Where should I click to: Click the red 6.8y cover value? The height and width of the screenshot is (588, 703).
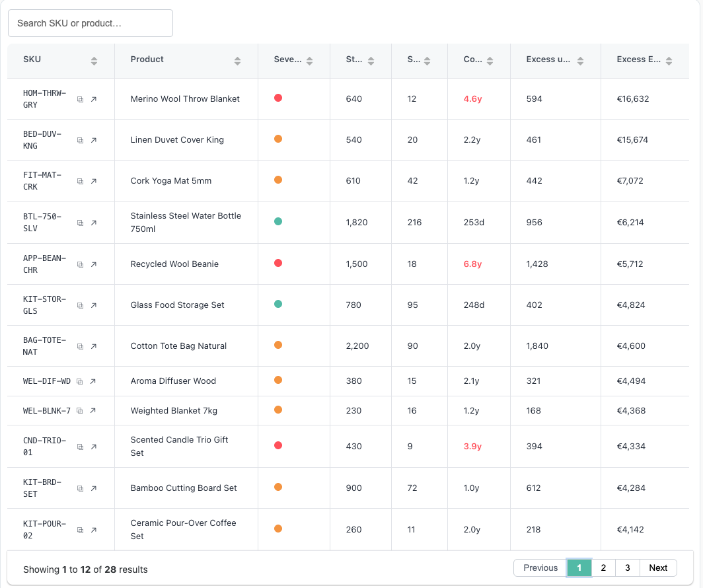tap(472, 264)
